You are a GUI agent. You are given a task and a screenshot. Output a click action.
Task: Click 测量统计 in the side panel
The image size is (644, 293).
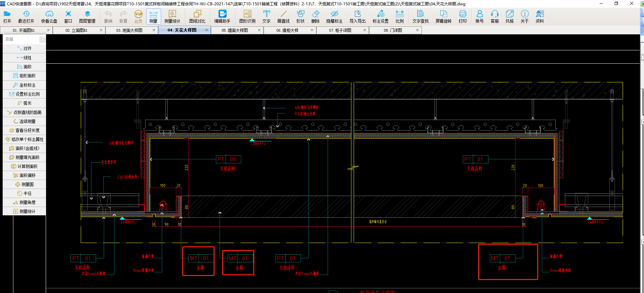coord(24,211)
